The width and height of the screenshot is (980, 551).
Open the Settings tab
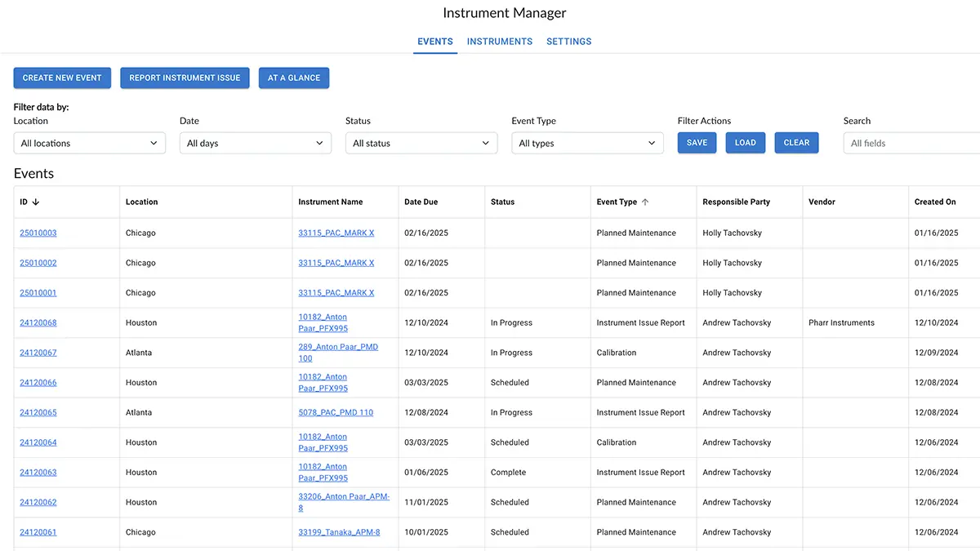(x=568, y=42)
